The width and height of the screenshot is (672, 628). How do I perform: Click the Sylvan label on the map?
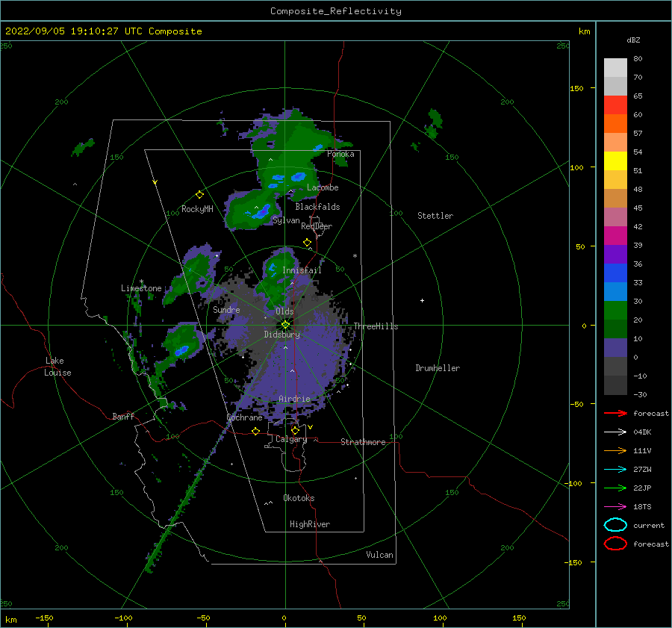(x=286, y=220)
